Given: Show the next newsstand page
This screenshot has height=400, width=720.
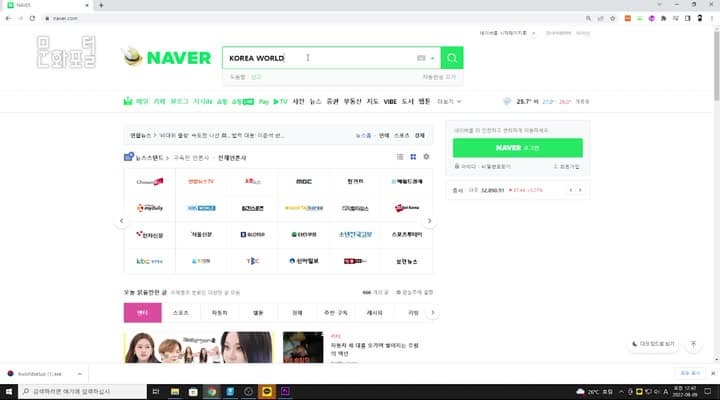Looking at the screenshot, I should tap(429, 221).
